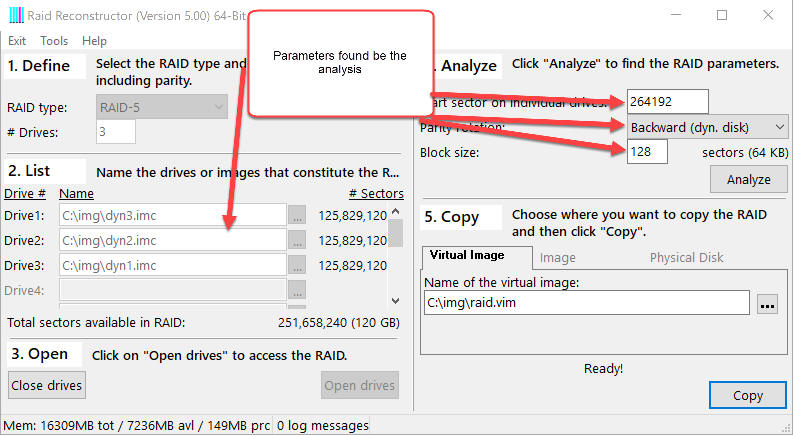Browse for Drive3 image file
The height and width of the screenshot is (435, 793).
point(296,265)
